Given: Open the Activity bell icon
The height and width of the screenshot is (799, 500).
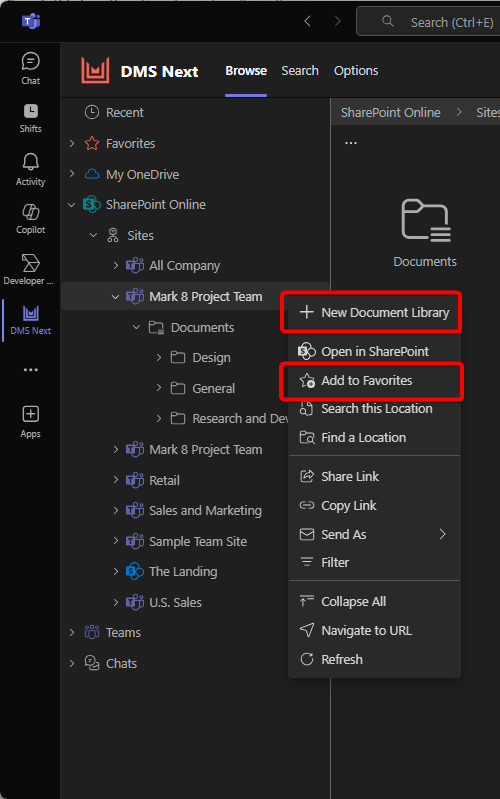Looking at the screenshot, I should pyautogui.click(x=31, y=169).
